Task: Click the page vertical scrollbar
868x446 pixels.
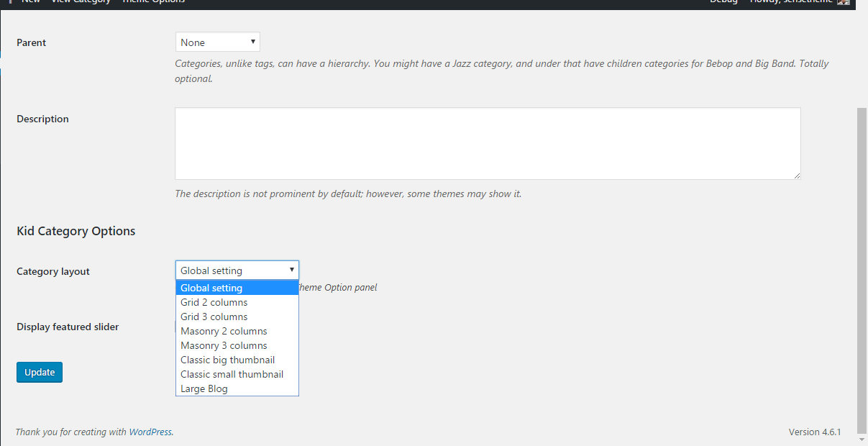Action: click(x=862, y=266)
